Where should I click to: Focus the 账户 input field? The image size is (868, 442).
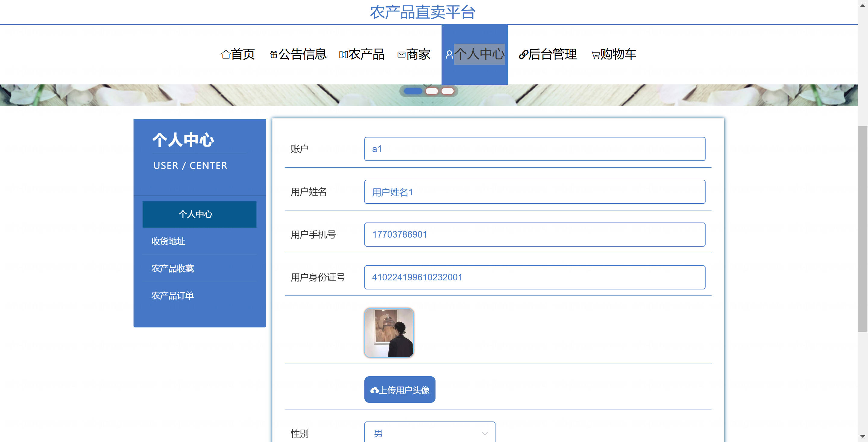pos(535,149)
